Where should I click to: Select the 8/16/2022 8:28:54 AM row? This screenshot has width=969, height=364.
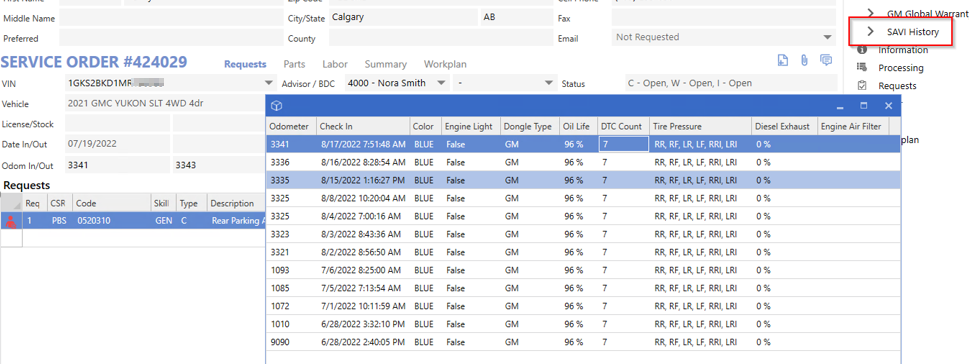[x=583, y=162]
